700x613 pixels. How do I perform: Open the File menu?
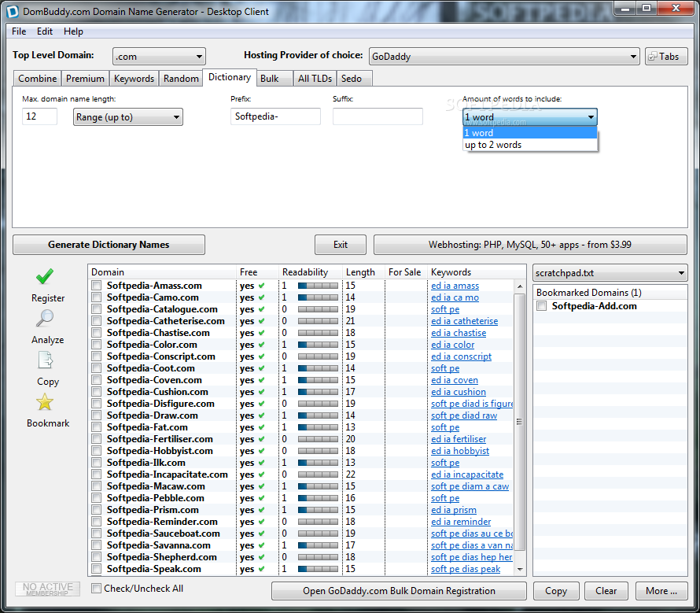point(19,31)
